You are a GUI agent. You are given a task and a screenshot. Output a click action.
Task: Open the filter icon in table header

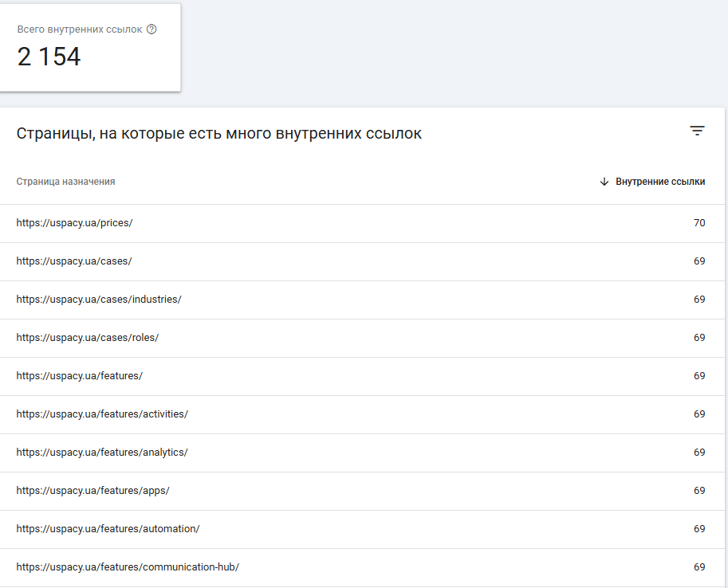point(697,131)
